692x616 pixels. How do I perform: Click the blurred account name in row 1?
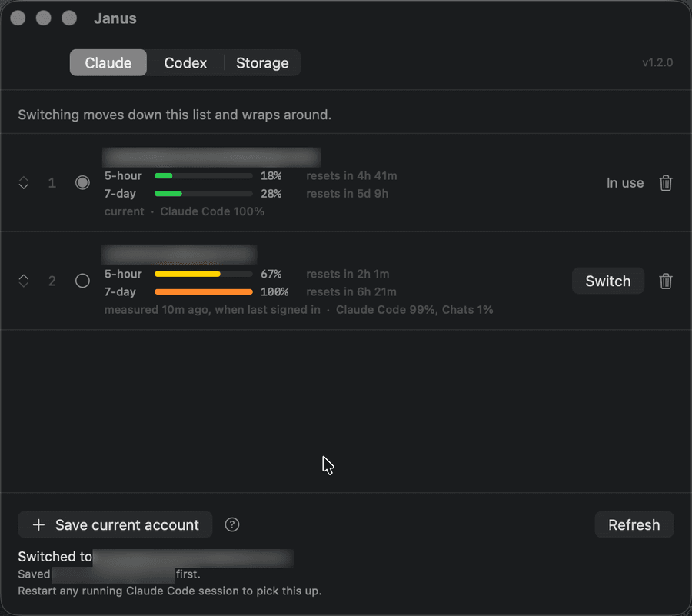(x=211, y=157)
